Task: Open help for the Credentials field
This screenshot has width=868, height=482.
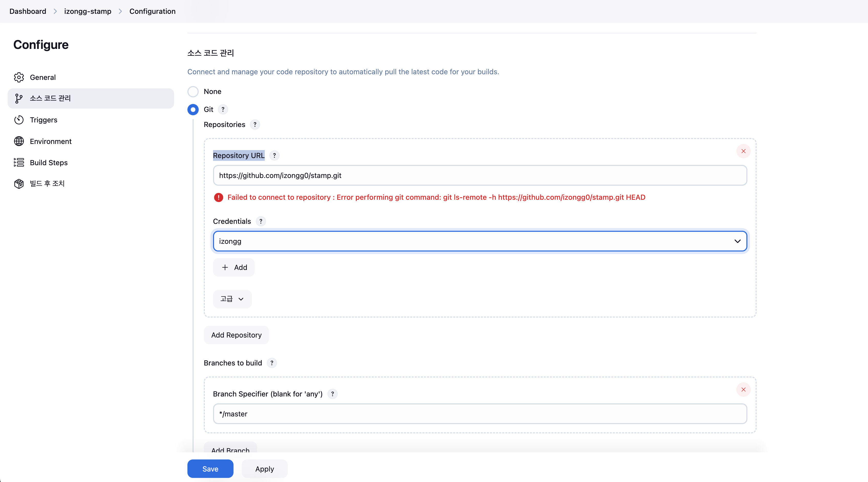Action: click(x=260, y=221)
